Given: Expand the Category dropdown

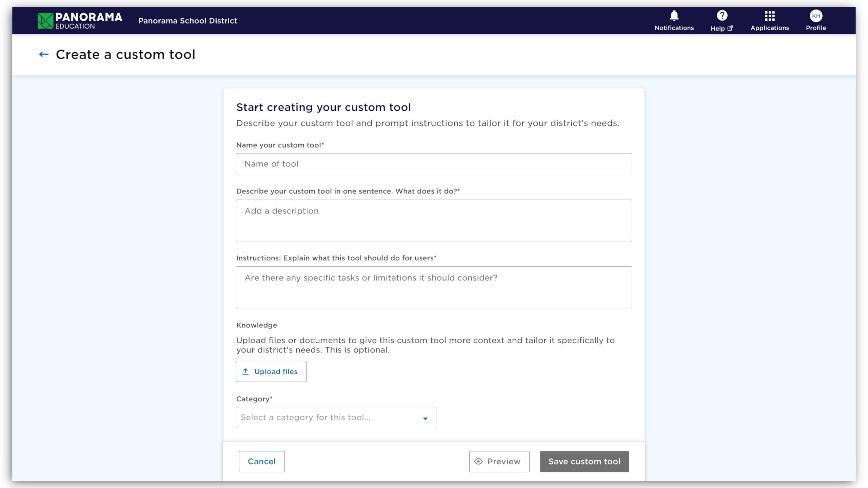Looking at the screenshot, I should [x=336, y=418].
